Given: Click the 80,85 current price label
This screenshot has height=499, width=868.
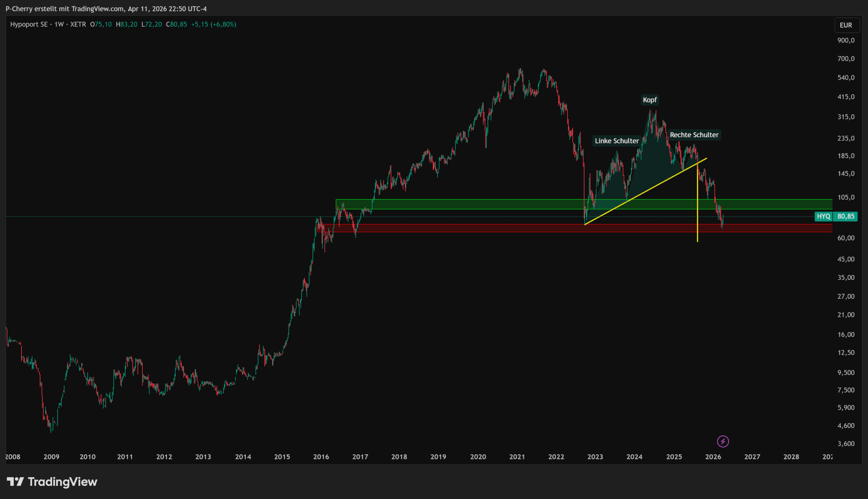Looking at the screenshot, I should (x=846, y=216).
